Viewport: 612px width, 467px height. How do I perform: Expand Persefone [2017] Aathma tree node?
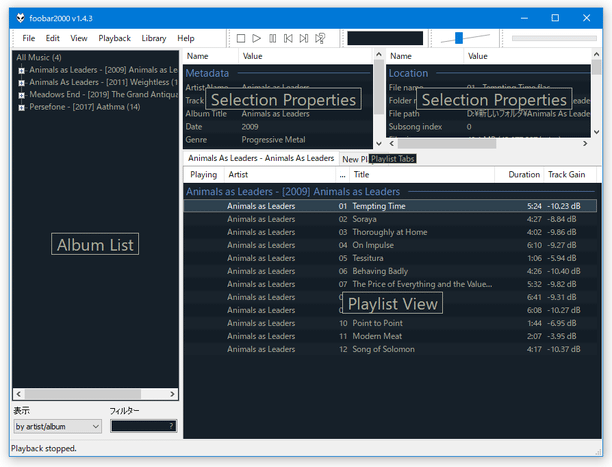pyautogui.click(x=21, y=107)
